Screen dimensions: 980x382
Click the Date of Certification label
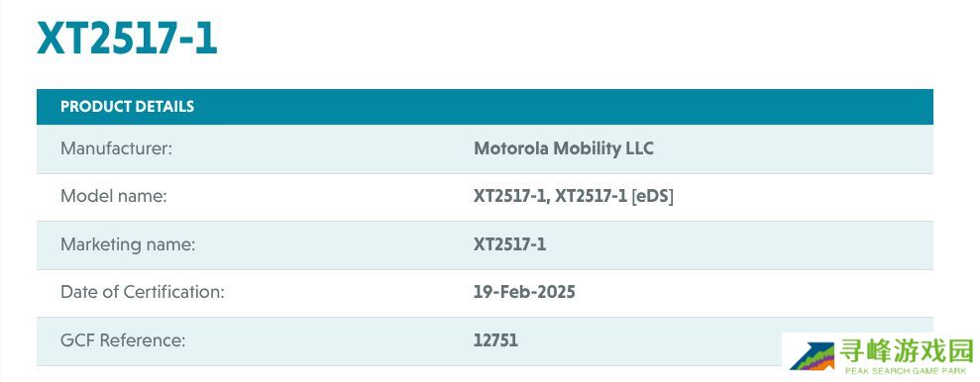[142, 292]
